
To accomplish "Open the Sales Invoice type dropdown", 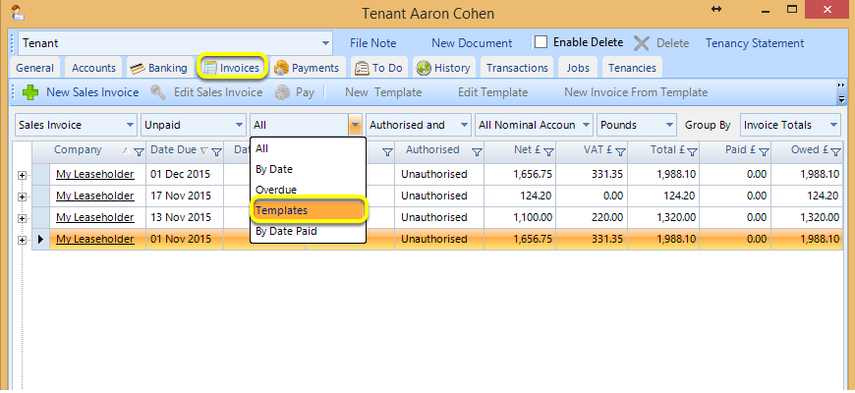I will 130,125.
